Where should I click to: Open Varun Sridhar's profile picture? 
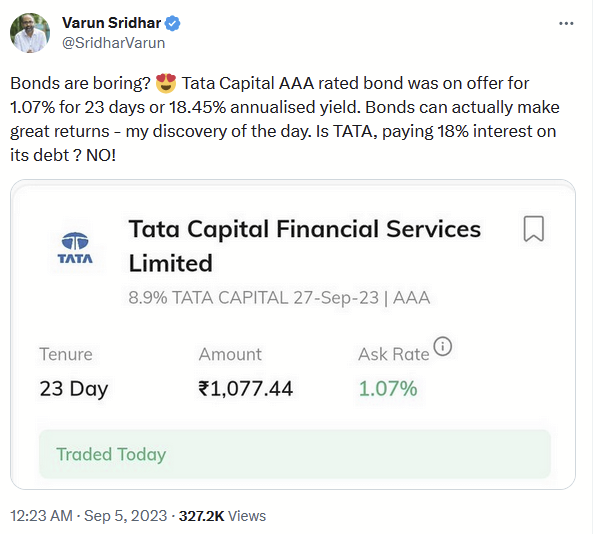pos(30,33)
